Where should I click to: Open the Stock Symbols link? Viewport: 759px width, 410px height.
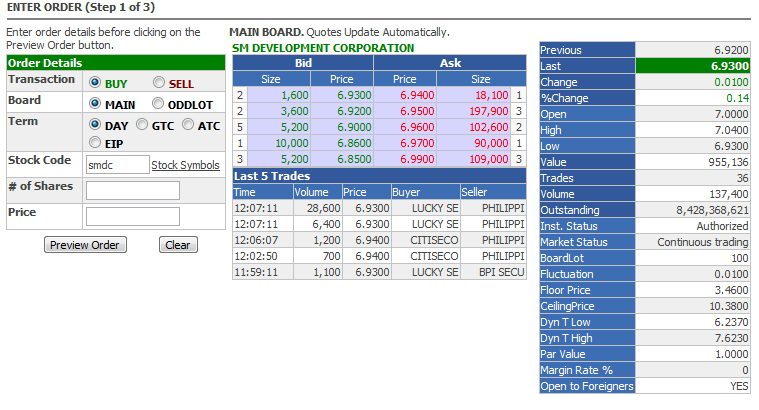point(185,165)
